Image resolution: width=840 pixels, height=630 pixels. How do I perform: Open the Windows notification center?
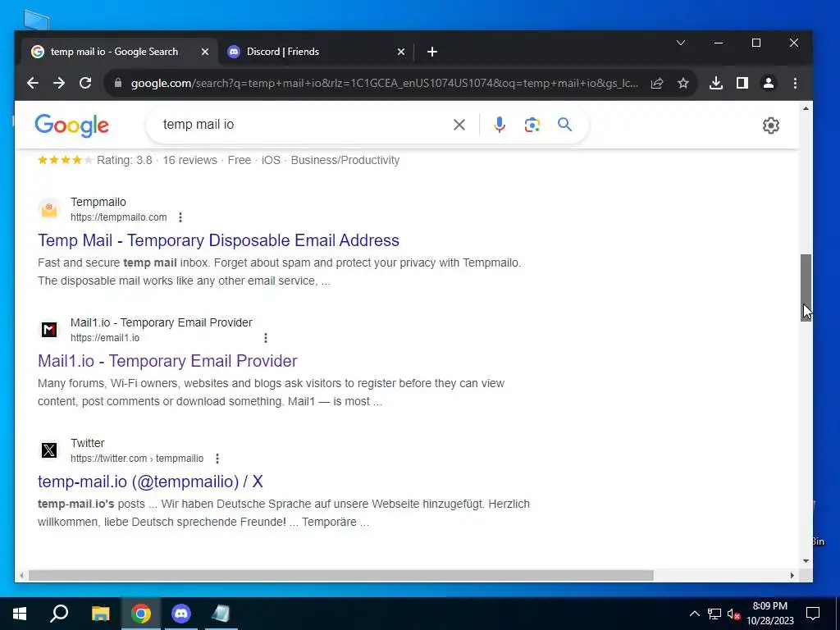(x=813, y=614)
